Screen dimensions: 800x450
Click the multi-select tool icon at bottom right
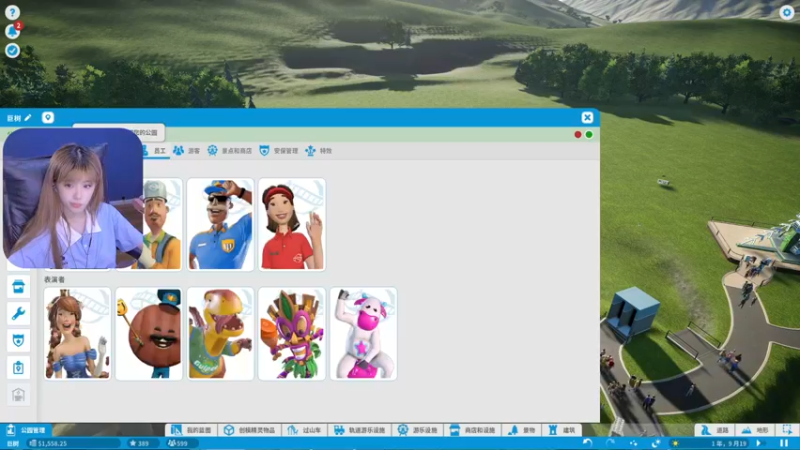coord(787,430)
